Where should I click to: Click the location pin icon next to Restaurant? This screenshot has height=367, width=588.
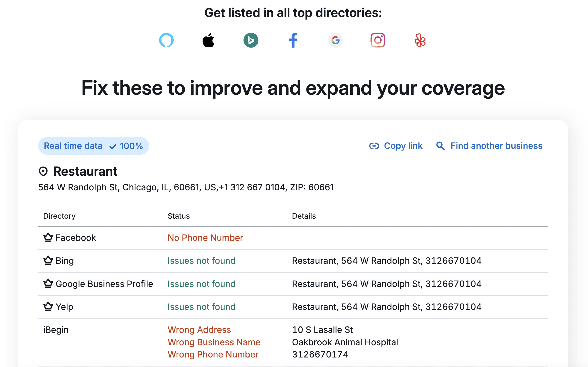(x=43, y=171)
